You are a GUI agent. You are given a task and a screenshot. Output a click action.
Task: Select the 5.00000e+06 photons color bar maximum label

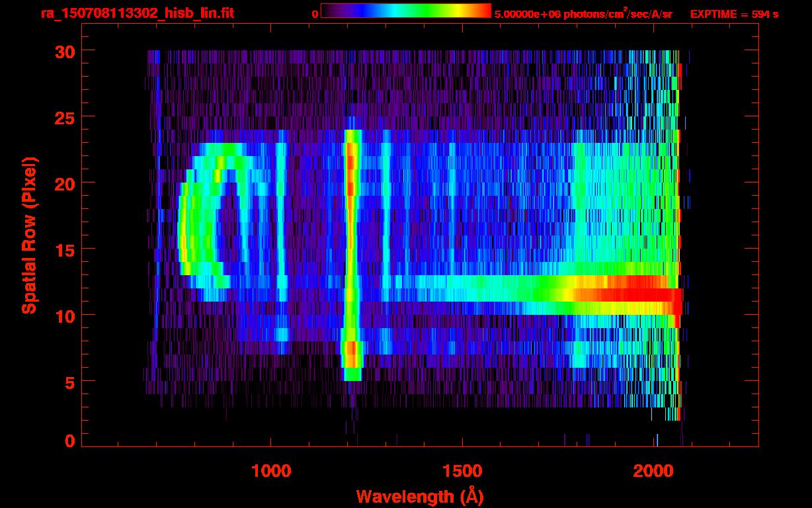[583, 14]
